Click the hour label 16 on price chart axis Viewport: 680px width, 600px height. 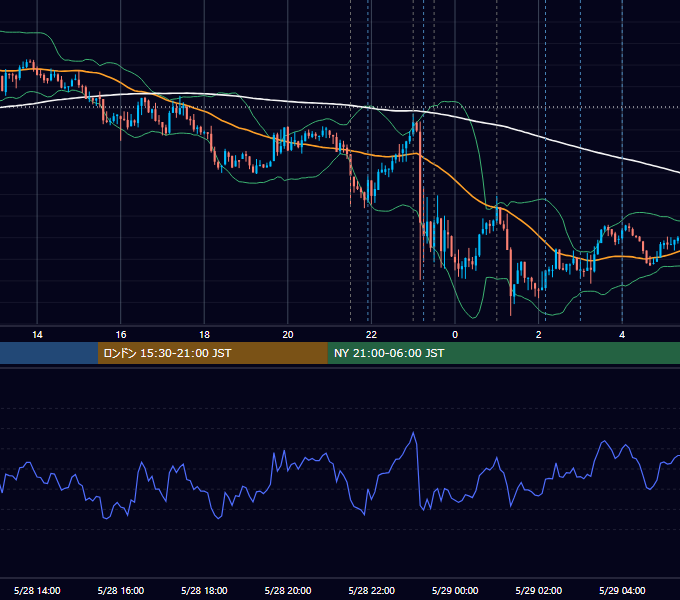coord(121,335)
